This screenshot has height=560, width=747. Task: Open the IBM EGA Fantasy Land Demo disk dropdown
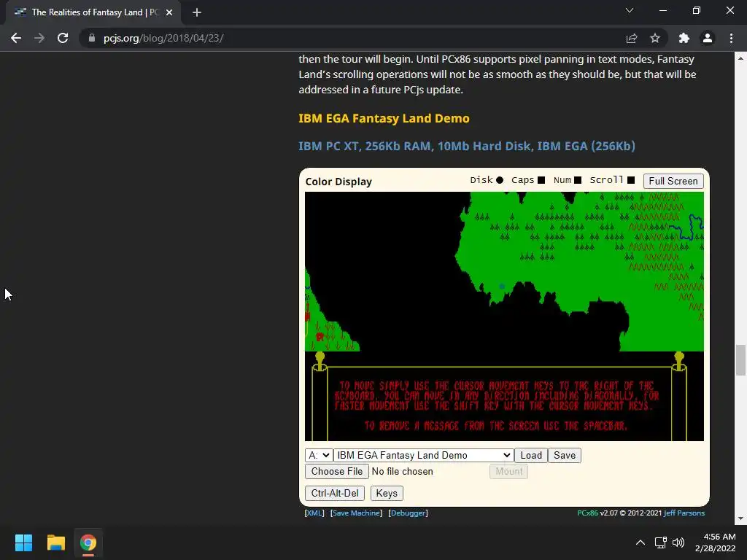(424, 455)
